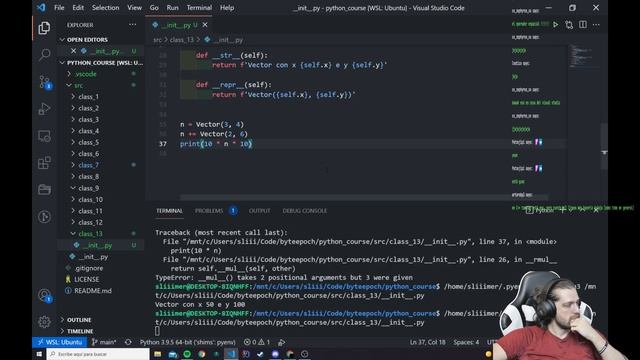Click the Split Editor Right icon

(583, 25)
